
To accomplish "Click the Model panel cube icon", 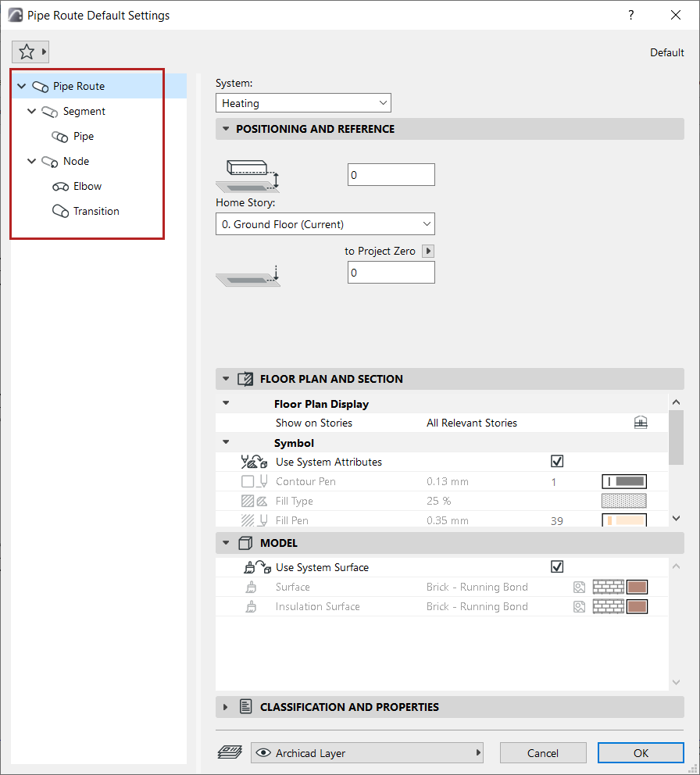I will click(x=245, y=543).
